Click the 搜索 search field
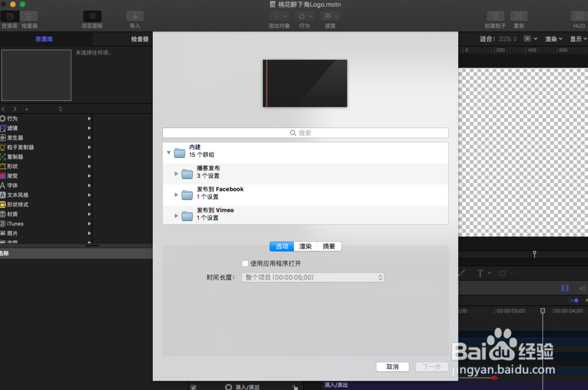 (305, 133)
